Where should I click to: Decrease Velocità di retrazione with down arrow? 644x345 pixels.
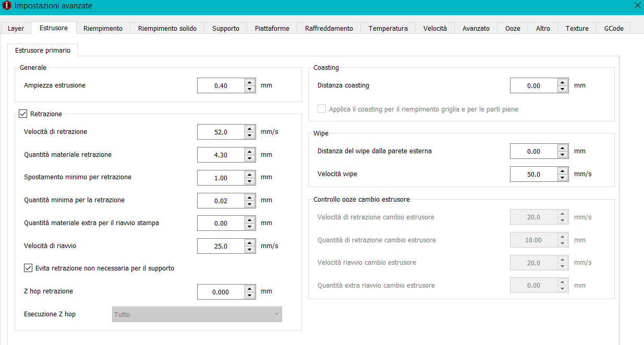pyautogui.click(x=250, y=135)
